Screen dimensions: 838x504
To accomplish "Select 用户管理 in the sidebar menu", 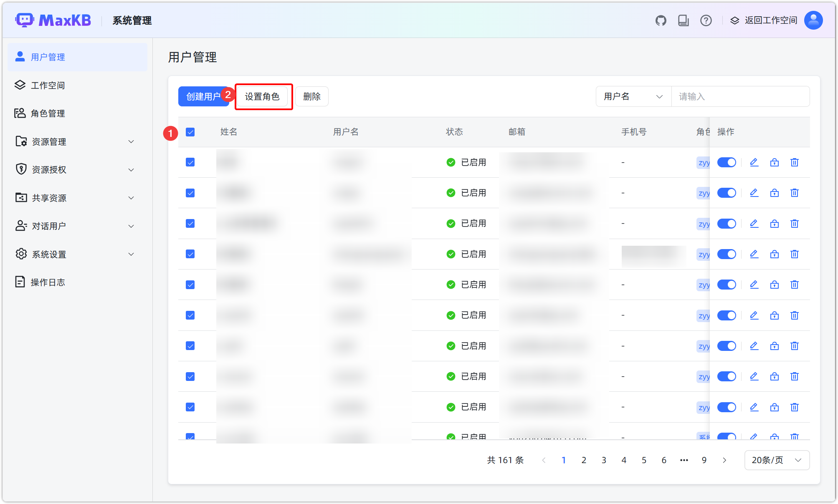I will 47,57.
